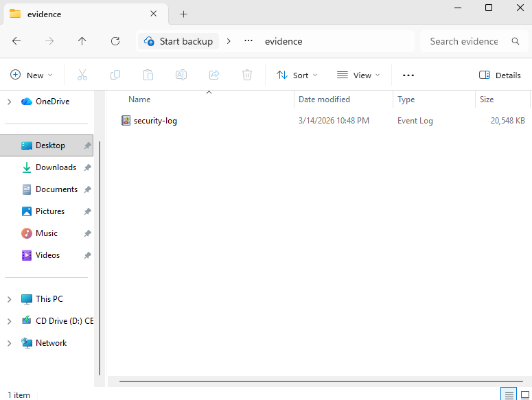Click the evidence breadcrumb segment

pos(284,41)
